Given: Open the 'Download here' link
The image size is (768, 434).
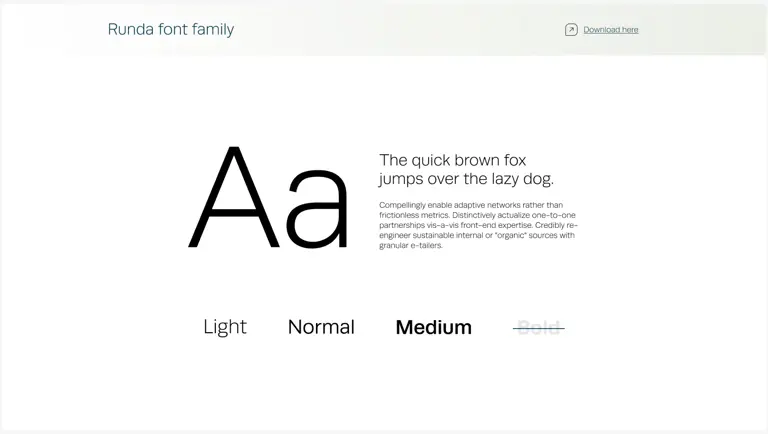Looking at the screenshot, I should point(611,30).
